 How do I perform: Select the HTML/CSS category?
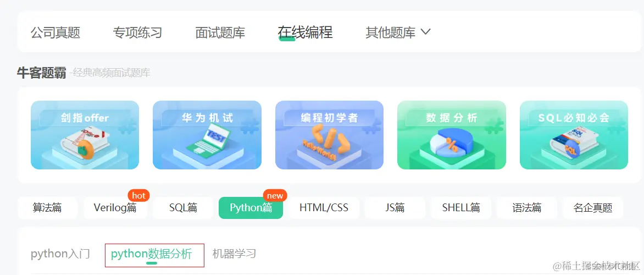(324, 207)
